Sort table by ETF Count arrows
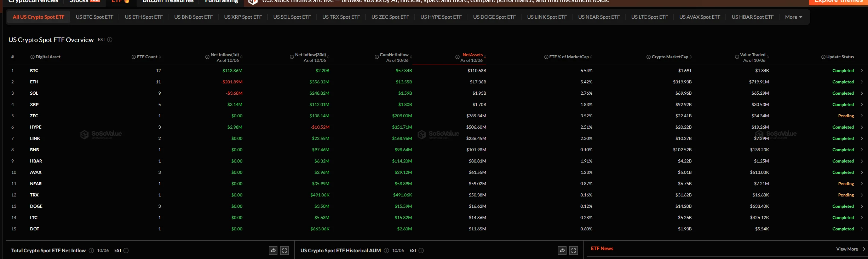The width and height of the screenshot is (868, 259). click(x=160, y=57)
